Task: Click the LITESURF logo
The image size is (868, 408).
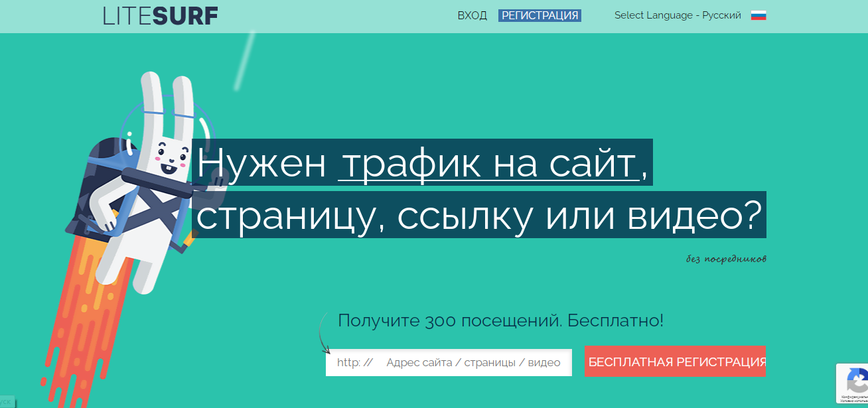Action: (x=160, y=16)
